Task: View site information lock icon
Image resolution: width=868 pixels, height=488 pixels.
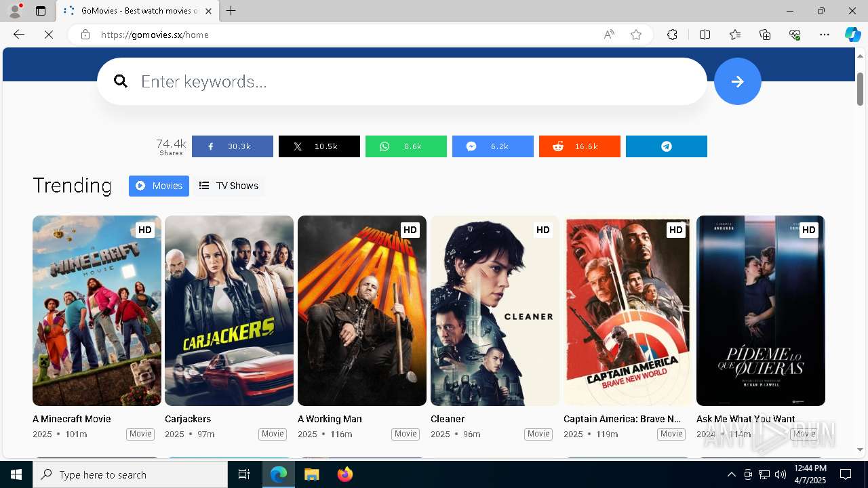Action: [x=85, y=35]
